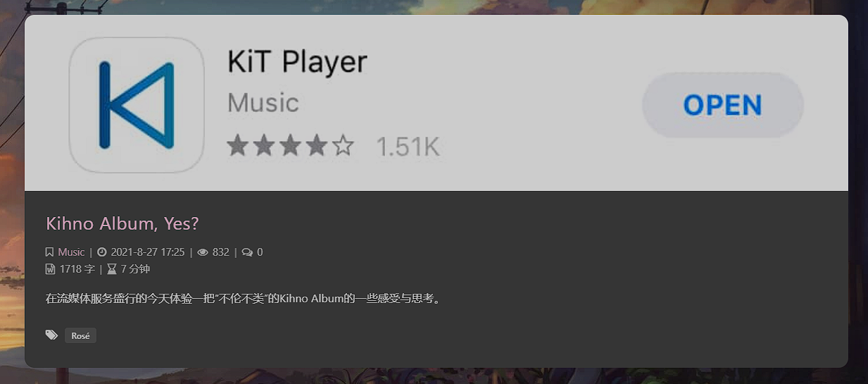Click the bookmark icon before Music

(x=49, y=252)
